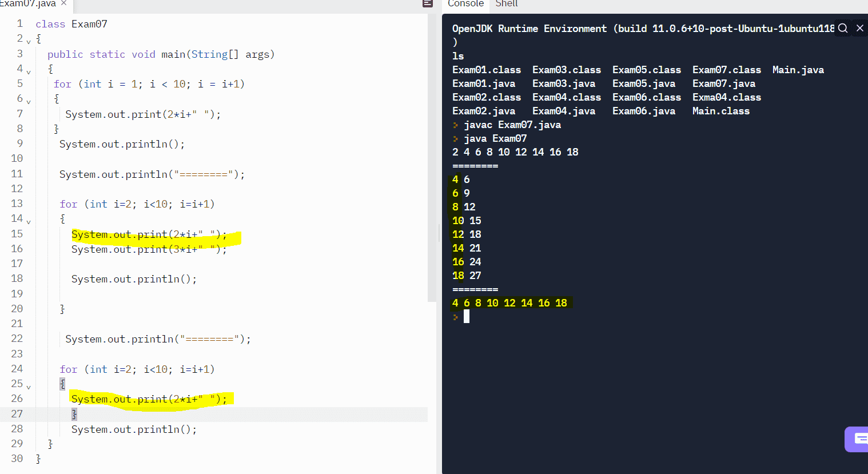868x474 pixels.
Task: Click System.out.println() on line 28
Action: [134, 429]
